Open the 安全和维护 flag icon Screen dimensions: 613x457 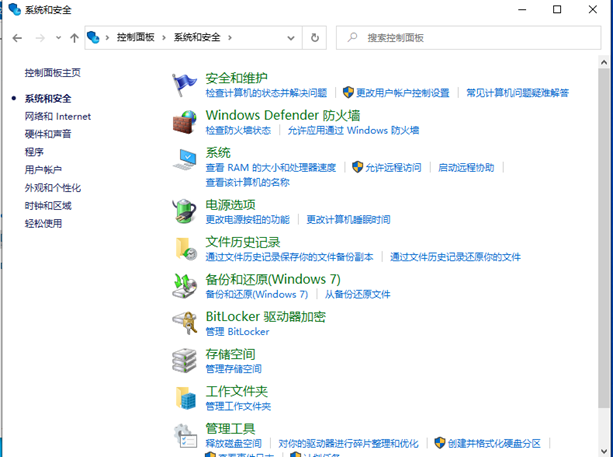(x=184, y=85)
